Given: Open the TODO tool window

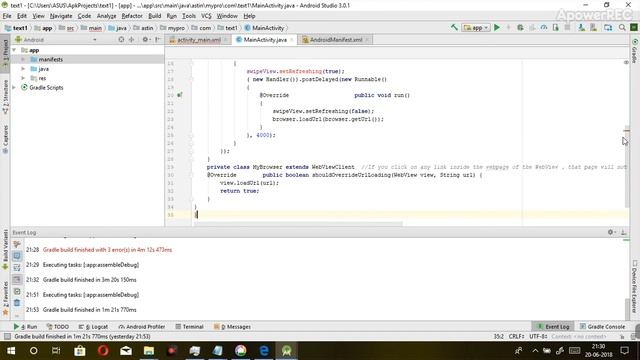Looking at the screenshot, I should click(x=58, y=327).
